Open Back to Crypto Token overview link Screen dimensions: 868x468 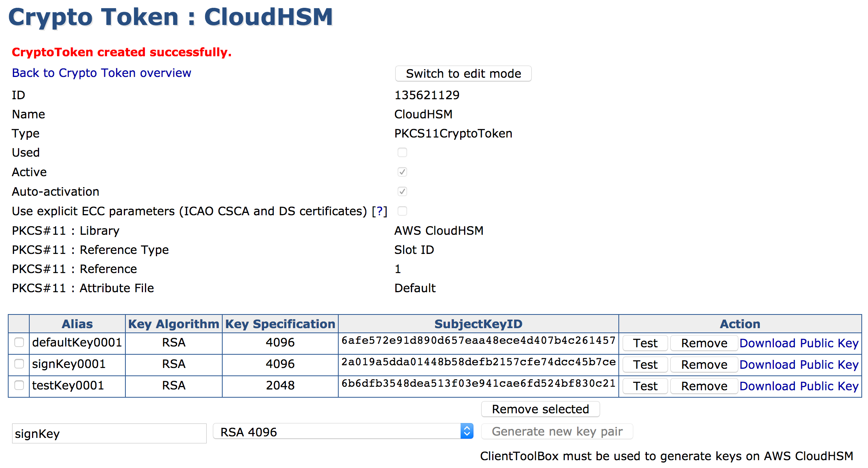[102, 73]
